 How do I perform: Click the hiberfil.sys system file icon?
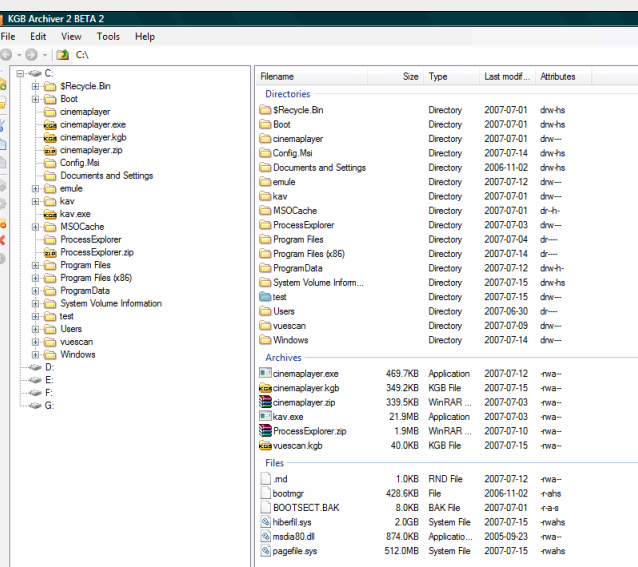[x=265, y=522]
